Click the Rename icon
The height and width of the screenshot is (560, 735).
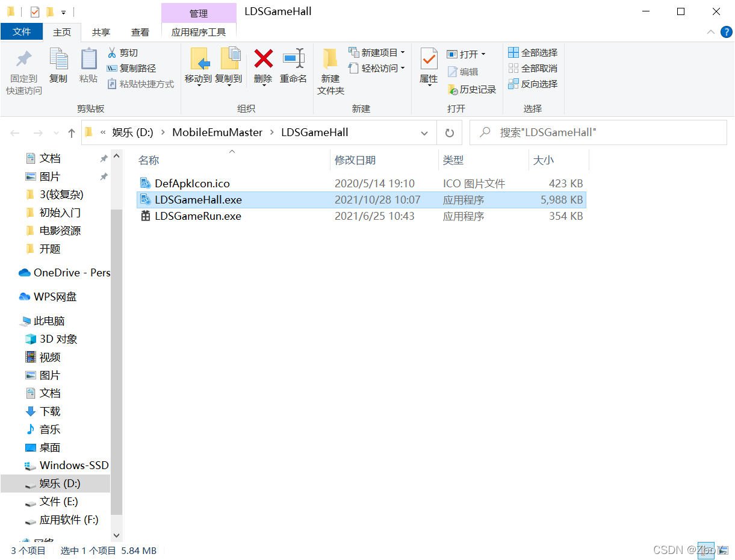pyautogui.click(x=293, y=59)
